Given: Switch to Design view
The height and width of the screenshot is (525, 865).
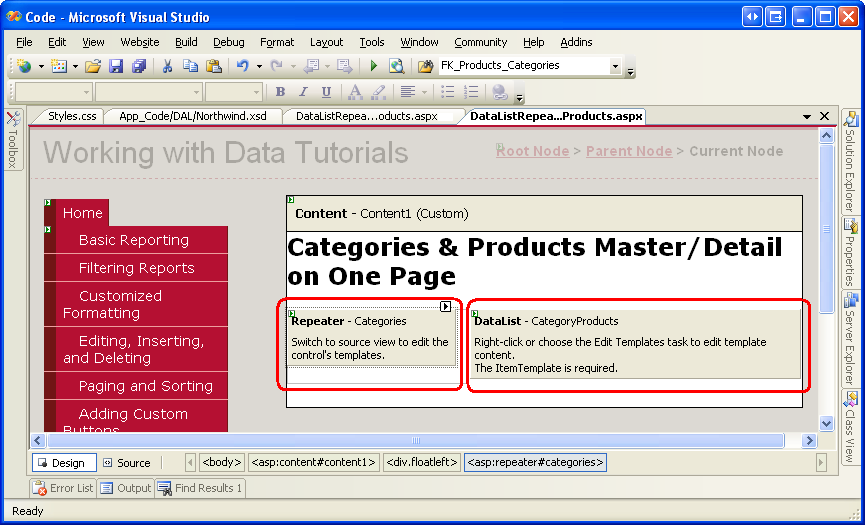Looking at the screenshot, I should coord(64,463).
